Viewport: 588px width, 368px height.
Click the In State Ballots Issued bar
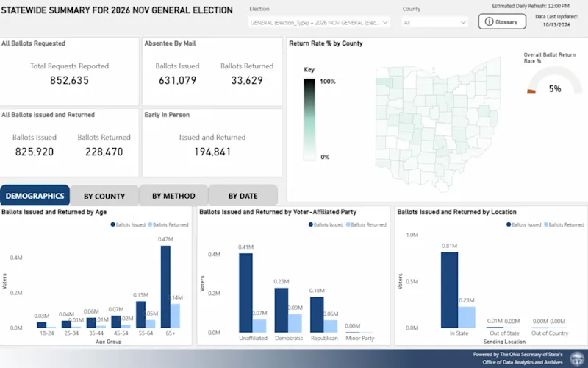point(449,290)
